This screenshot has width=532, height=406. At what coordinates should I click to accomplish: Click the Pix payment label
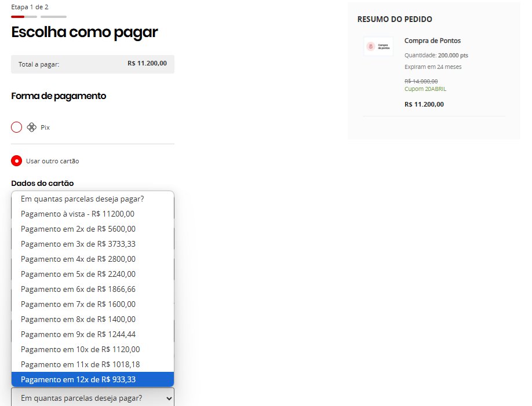click(x=45, y=127)
